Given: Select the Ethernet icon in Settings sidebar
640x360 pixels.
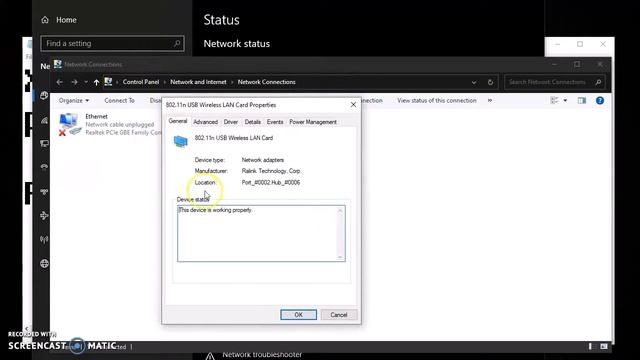Looking at the screenshot, I should 44,143.
